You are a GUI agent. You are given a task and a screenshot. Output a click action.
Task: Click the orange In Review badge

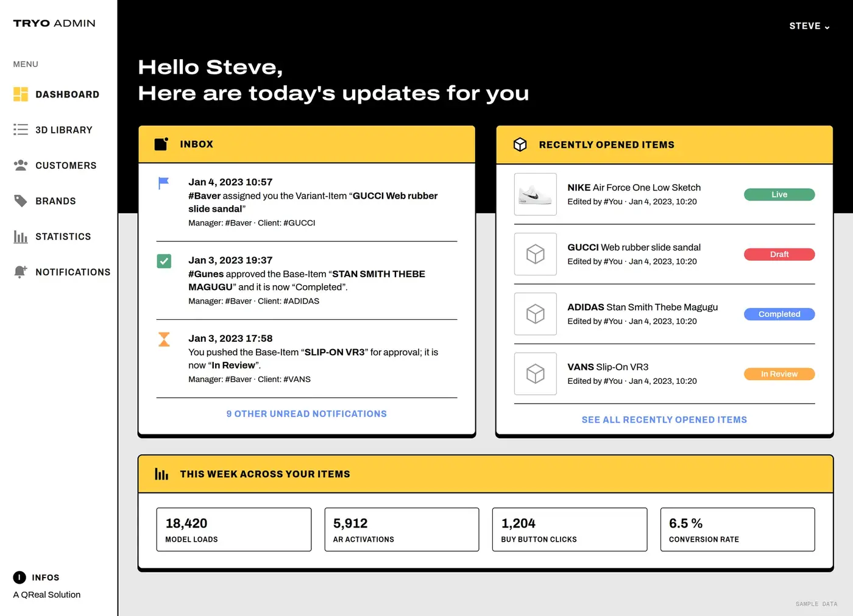click(779, 373)
